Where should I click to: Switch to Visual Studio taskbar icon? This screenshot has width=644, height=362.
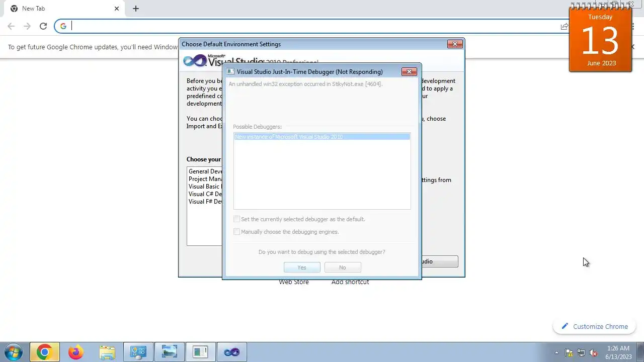point(231,352)
